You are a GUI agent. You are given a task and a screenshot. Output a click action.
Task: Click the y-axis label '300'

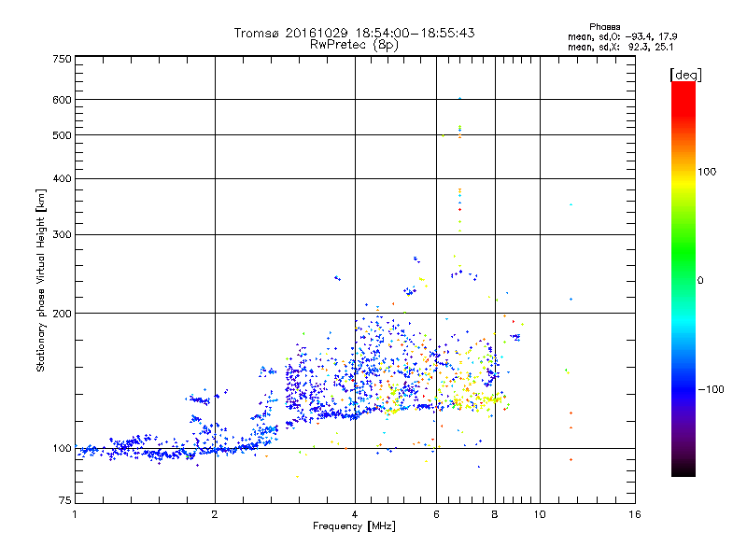click(62, 235)
